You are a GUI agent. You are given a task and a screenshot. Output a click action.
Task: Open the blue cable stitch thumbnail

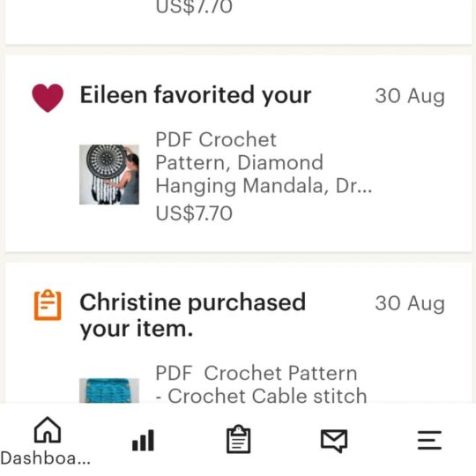pyautogui.click(x=109, y=390)
